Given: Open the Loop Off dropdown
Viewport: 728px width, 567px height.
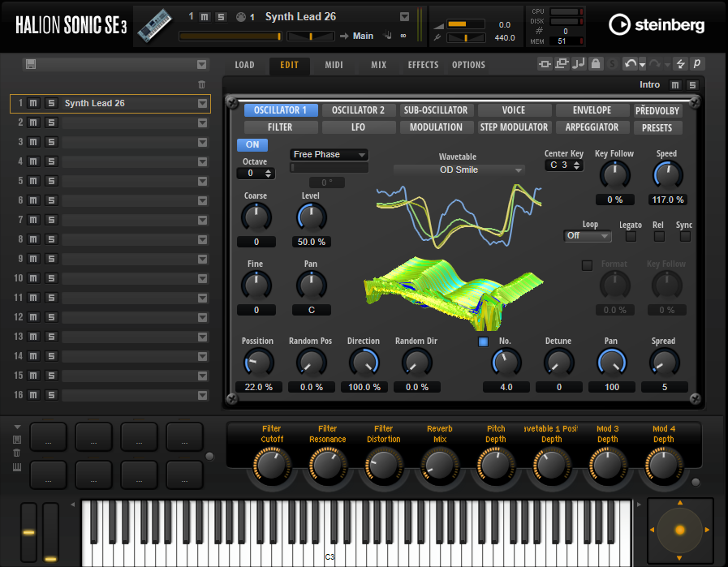Looking at the screenshot, I should click(588, 236).
